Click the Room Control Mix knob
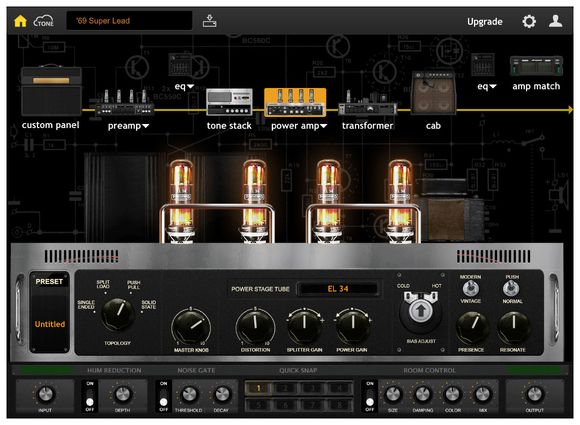580x425 pixels. point(482,394)
